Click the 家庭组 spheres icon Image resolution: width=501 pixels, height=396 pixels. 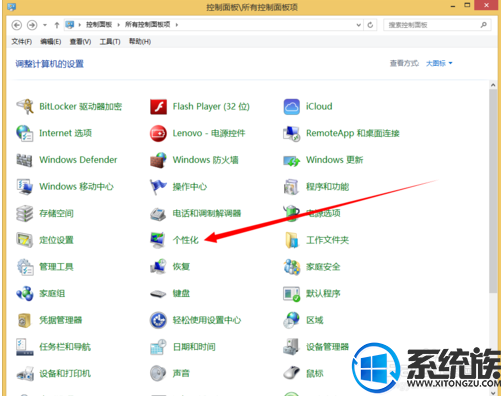point(25,293)
